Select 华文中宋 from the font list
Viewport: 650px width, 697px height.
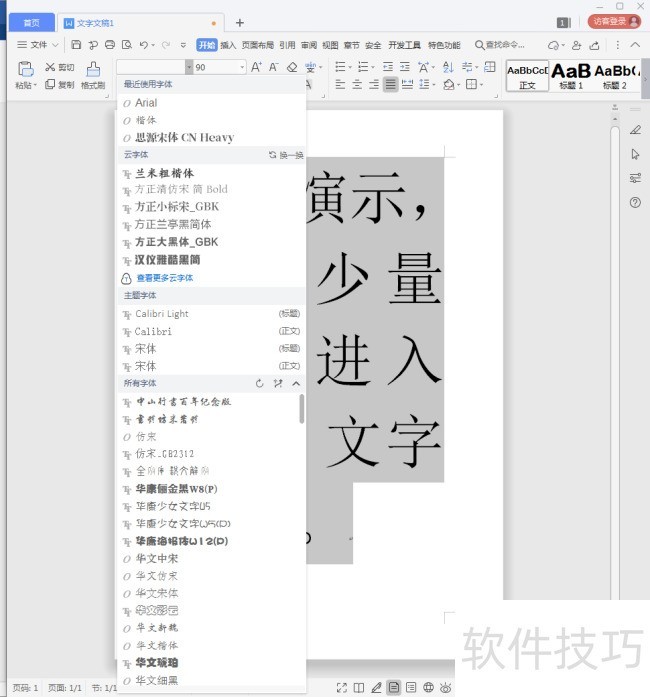[157, 558]
